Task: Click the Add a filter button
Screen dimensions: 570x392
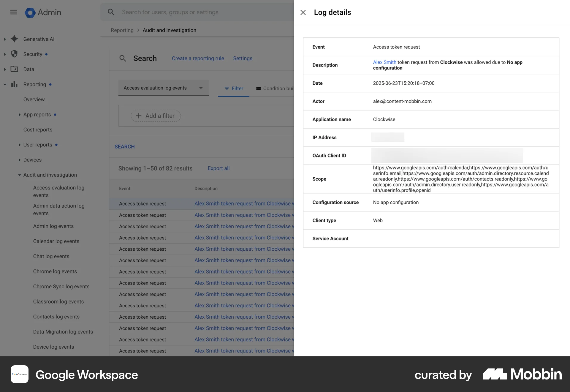Action: pos(155,116)
